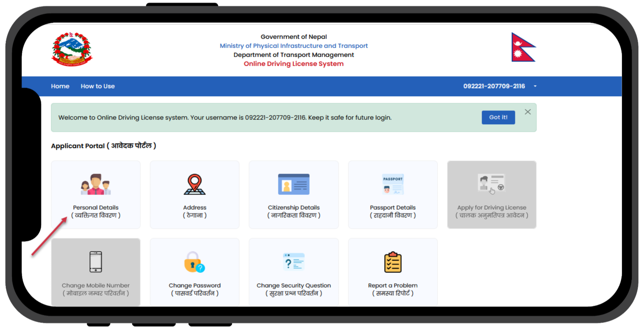The width and height of the screenshot is (644, 327).
Task: Open the Citizenship Details ID card icon
Action: click(x=294, y=185)
